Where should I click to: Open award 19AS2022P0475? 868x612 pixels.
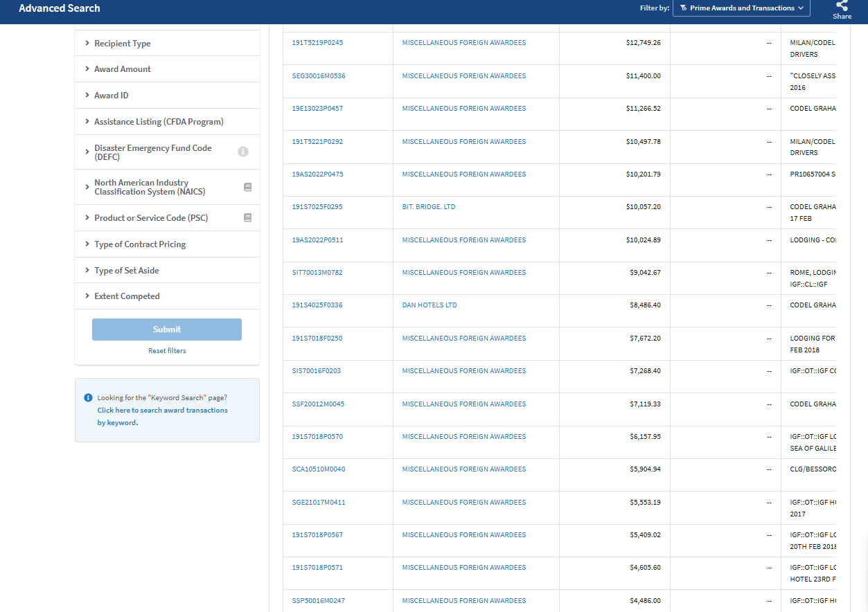[317, 174]
